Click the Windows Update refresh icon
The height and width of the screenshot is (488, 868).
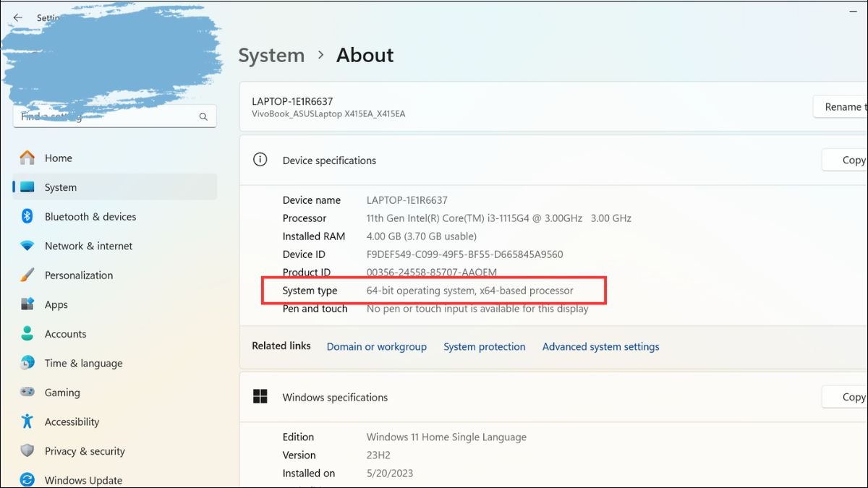pos(27,480)
